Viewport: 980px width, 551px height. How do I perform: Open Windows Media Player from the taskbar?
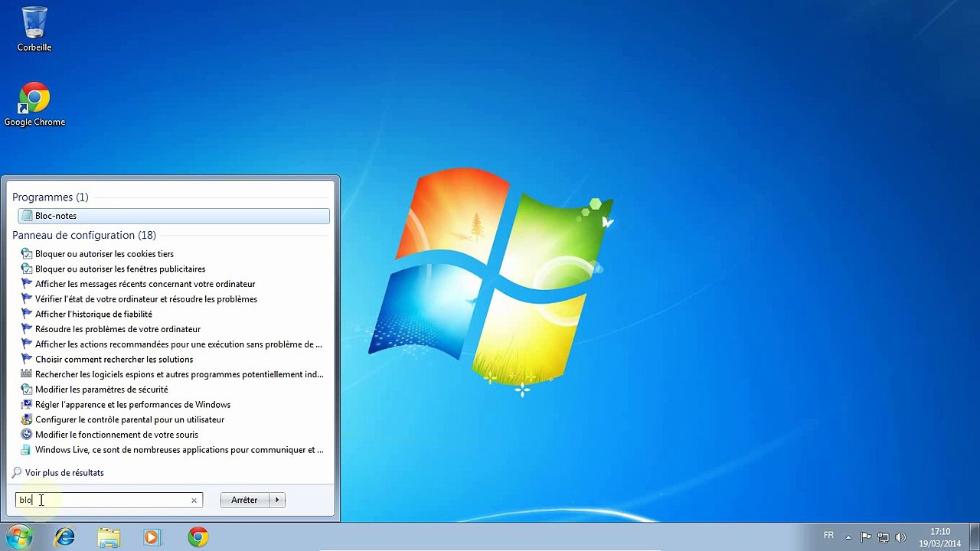tap(152, 537)
